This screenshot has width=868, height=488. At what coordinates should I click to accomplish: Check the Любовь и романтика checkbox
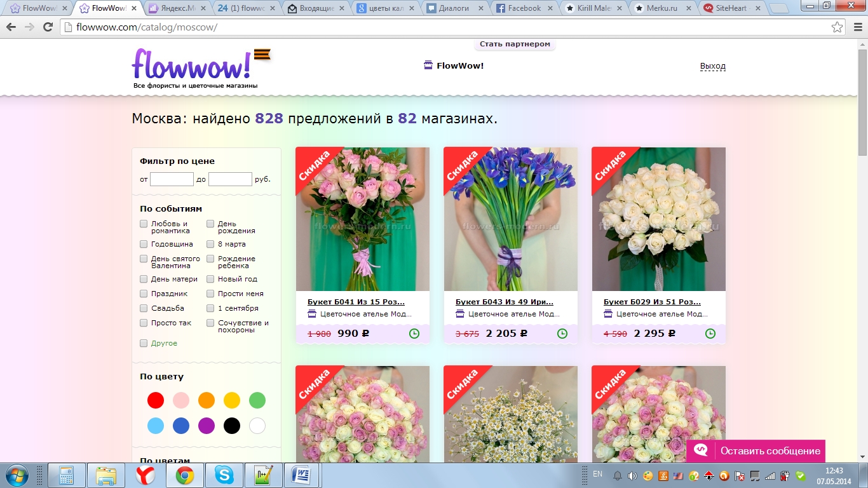pos(144,224)
